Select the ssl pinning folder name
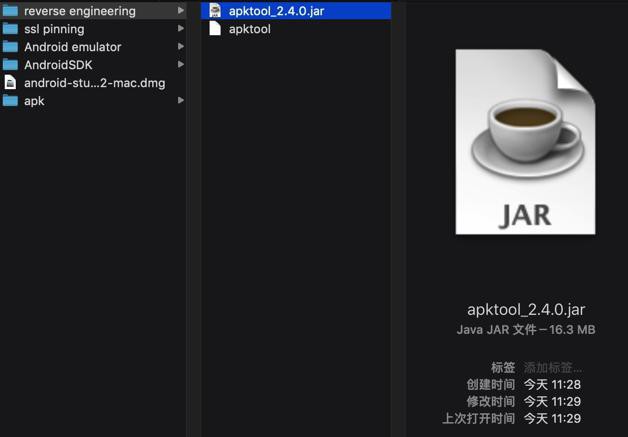Image resolution: width=628 pixels, height=437 pixels. click(x=54, y=29)
